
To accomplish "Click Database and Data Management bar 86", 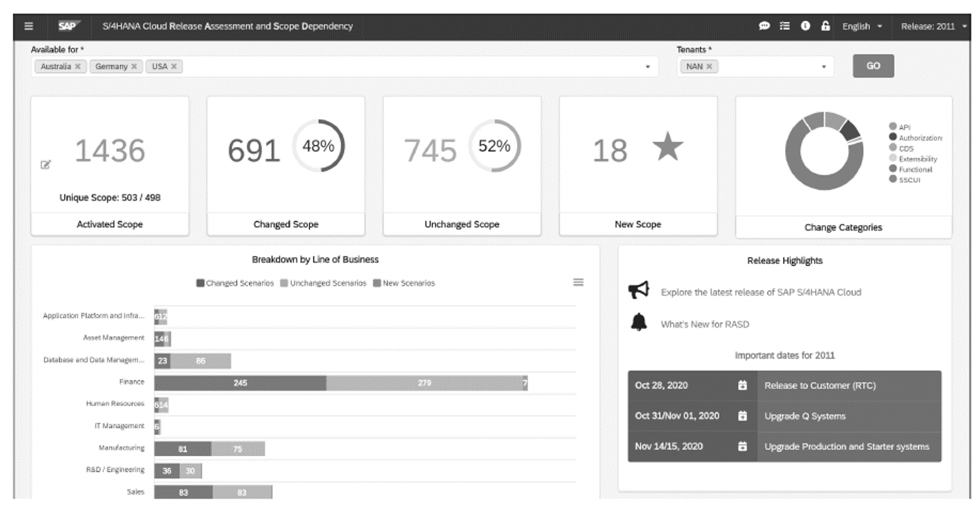I will click(x=200, y=362).
